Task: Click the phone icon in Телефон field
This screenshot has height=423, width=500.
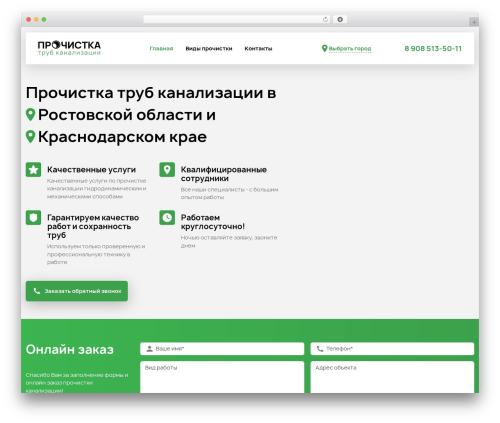Action: pos(320,349)
